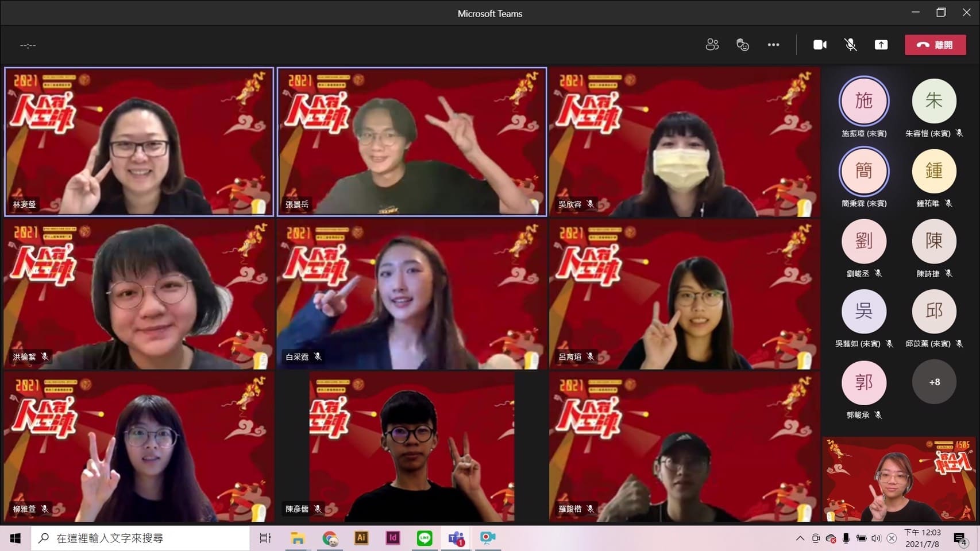Click the name label 羅竣楷
Screen dimensions: 980x551
coord(570,509)
